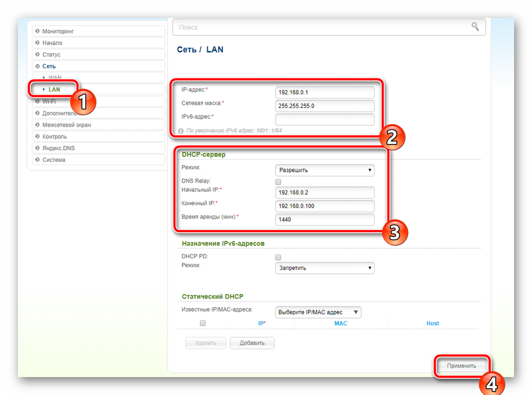Click the IPv6 default info icon

click(181, 131)
